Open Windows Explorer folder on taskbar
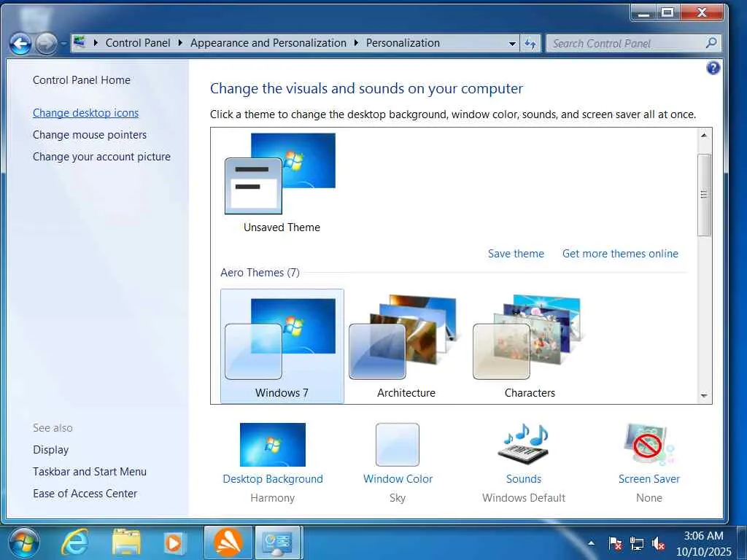This screenshot has width=747, height=560. [x=126, y=542]
